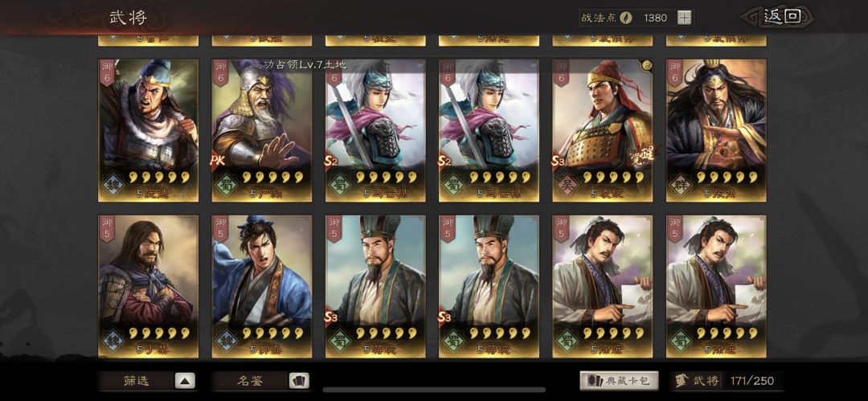Image resolution: width=868 pixels, height=401 pixels.
Task: Tap the home indicator bar at the bottom
Action: coord(433,390)
